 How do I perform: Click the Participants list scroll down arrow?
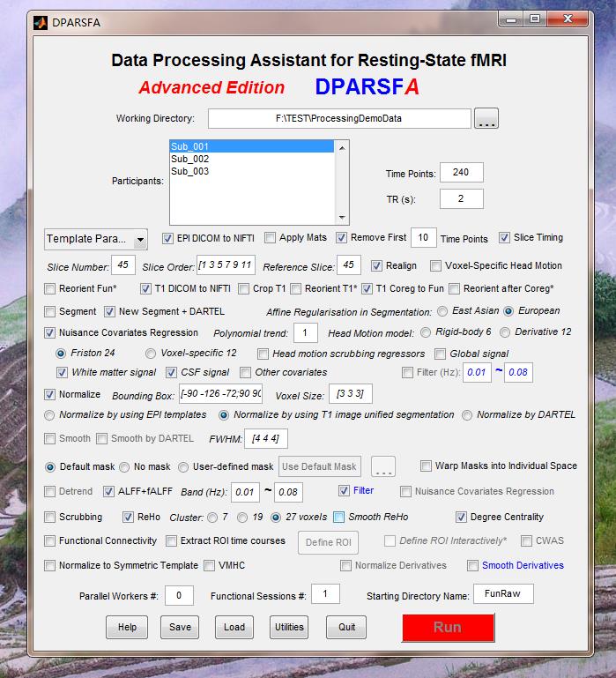342,217
